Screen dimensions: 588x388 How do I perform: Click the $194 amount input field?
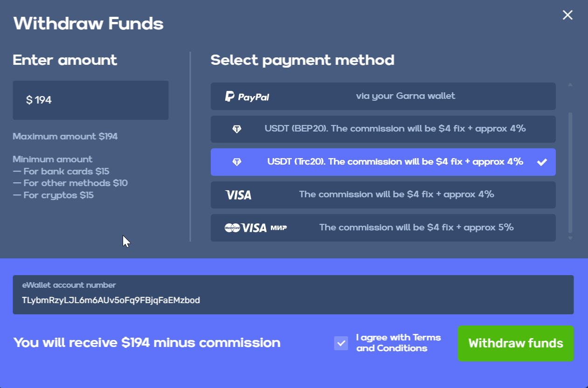pos(90,100)
